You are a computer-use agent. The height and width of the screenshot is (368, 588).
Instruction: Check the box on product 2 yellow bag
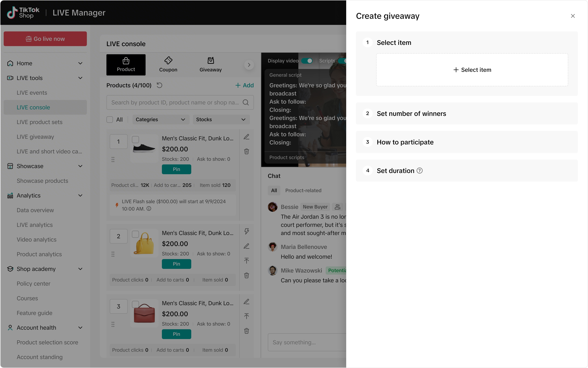point(135,234)
